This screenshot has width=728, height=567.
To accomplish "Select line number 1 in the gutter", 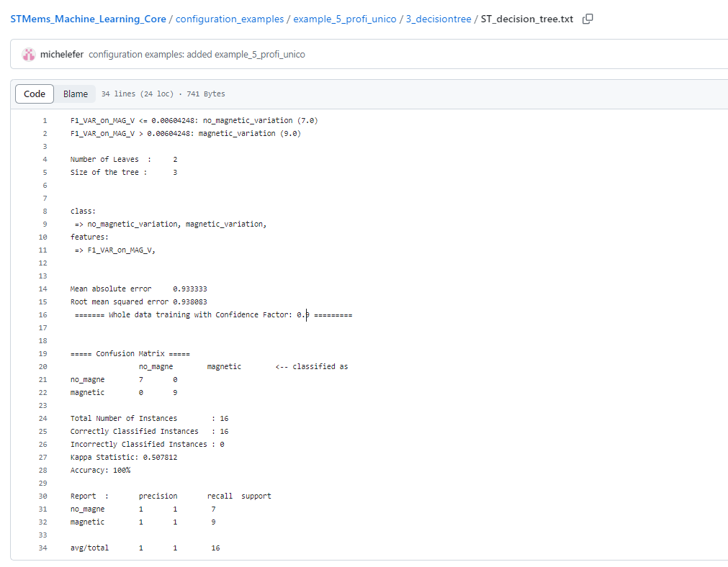I will pyautogui.click(x=45, y=121).
